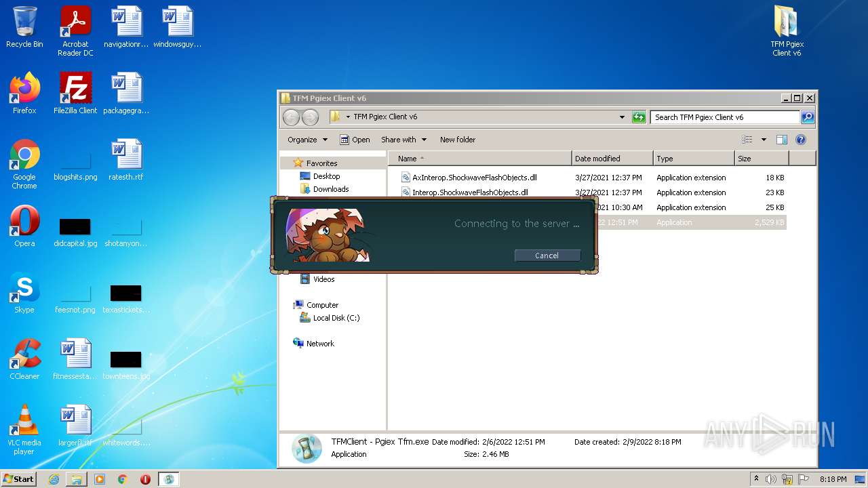This screenshot has width=868, height=488.
Task: Select ratesth.rtf desktop file
Action: click(126, 160)
